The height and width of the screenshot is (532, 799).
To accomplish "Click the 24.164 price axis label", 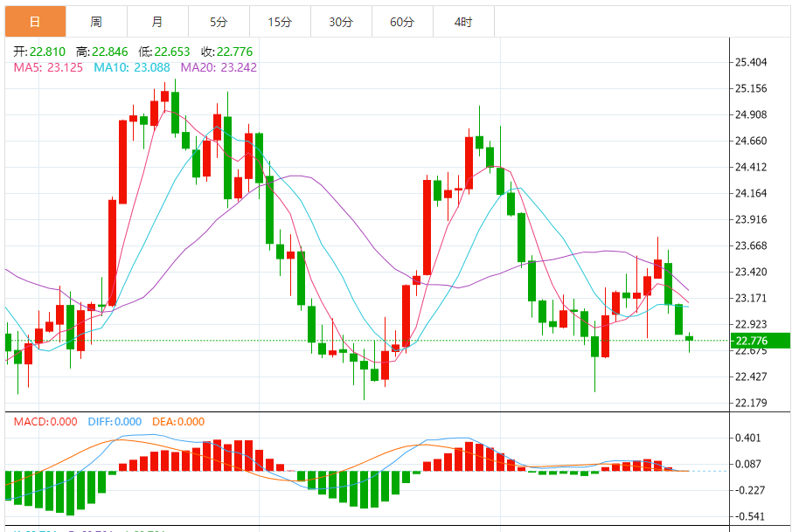I will 751,193.
